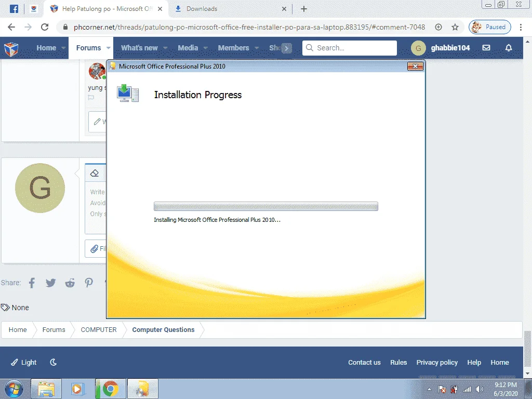Go back to previous page
Screen dimensions: 532x399
click(x=11, y=27)
